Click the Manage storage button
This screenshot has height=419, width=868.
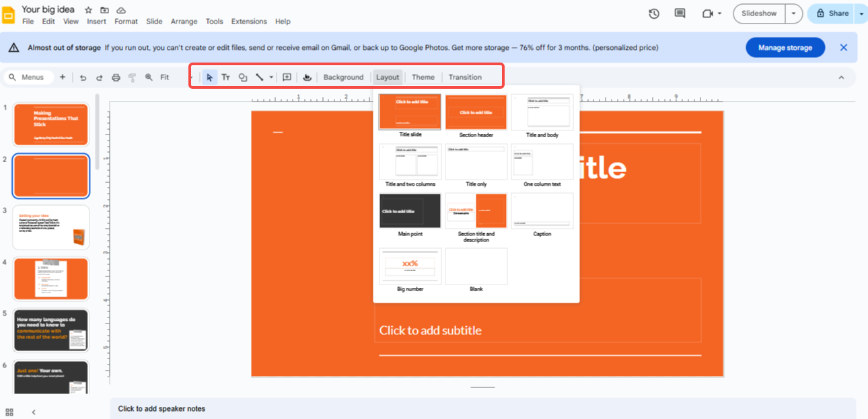coord(785,47)
